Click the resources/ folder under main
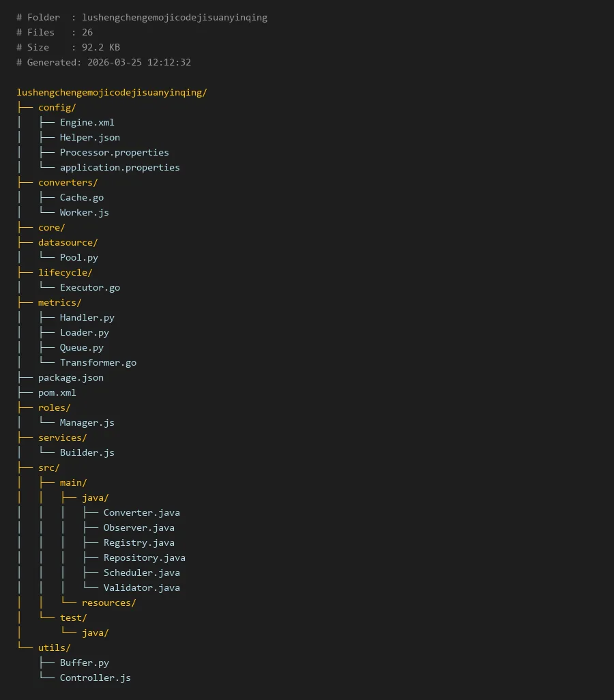 [108, 602]
